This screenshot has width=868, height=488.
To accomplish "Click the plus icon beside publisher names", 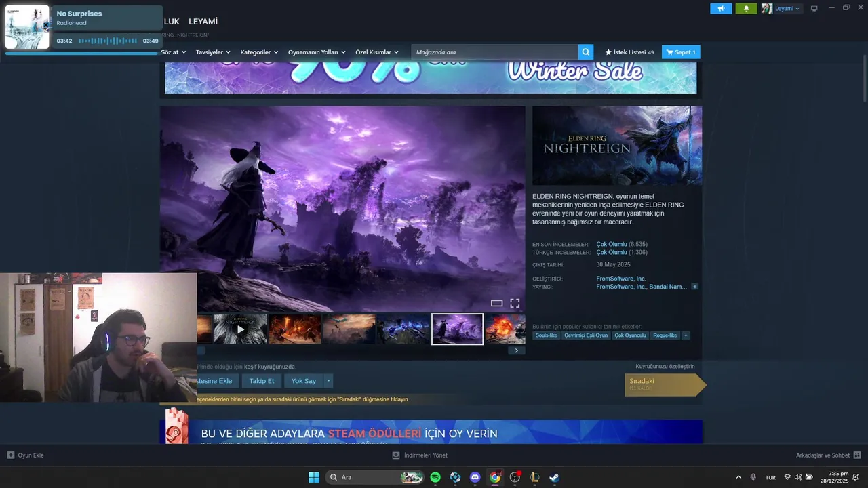I will coord(694,287).
